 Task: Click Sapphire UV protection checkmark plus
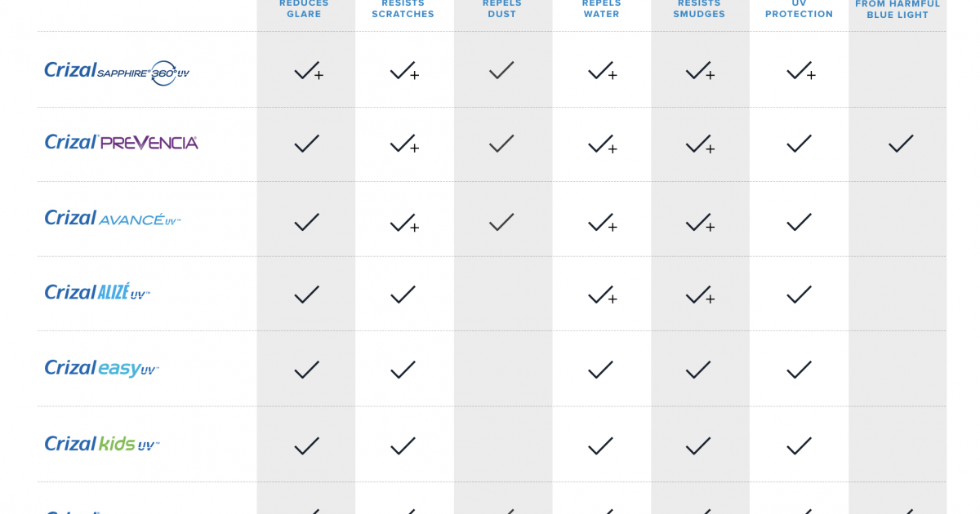point(801,71)
